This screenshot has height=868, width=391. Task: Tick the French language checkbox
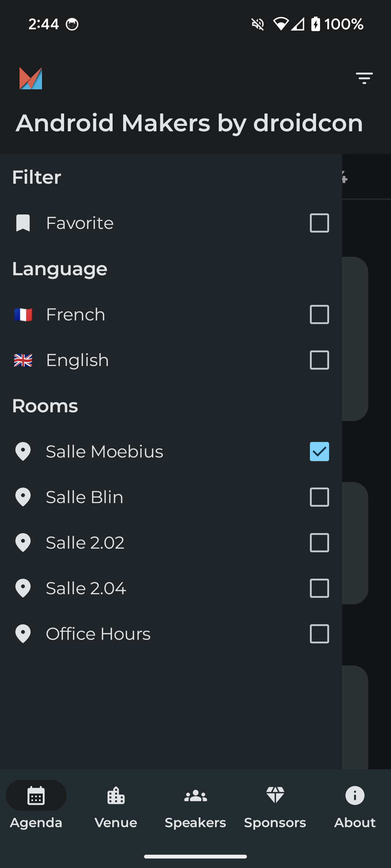tap(319, 315)
